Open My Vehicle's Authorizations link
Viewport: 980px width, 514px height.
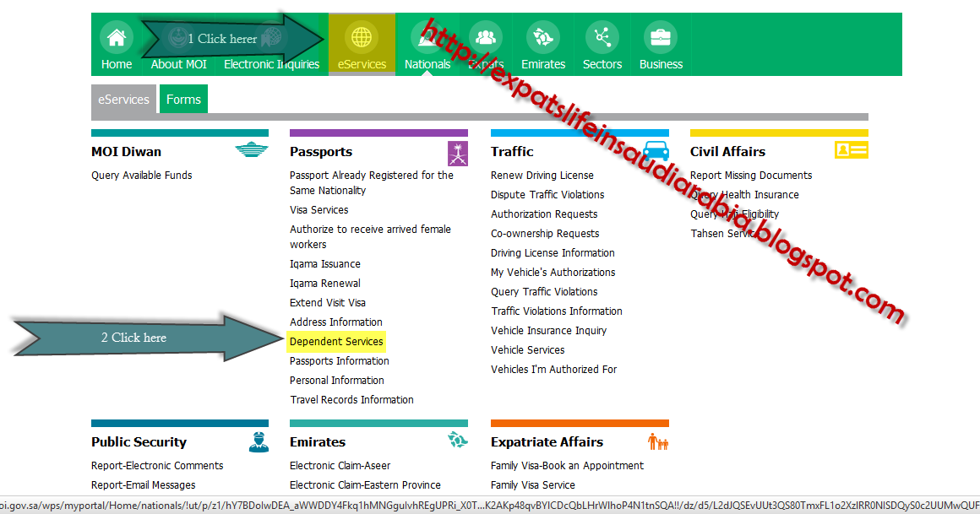(x=553, y=273)
